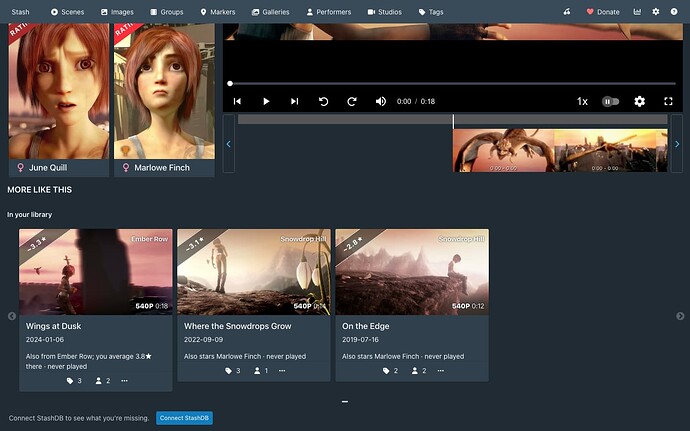Viewport: 690px width, 431px height.
Task: Seek backward with the rewind icon
Action: coord(323,101)
